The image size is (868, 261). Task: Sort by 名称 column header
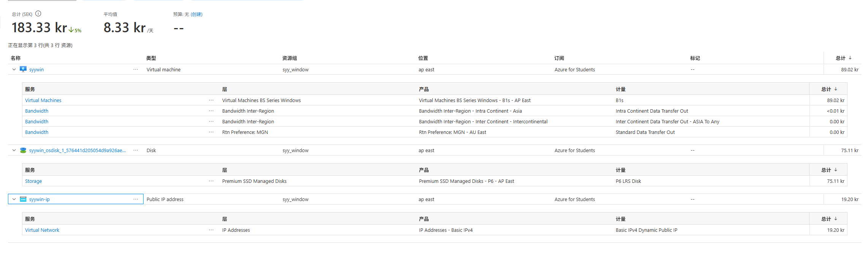tap(16, 58)
